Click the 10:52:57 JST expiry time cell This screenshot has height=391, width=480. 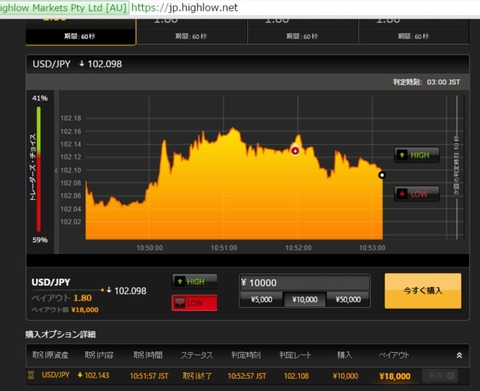click(x=247, y=376)
